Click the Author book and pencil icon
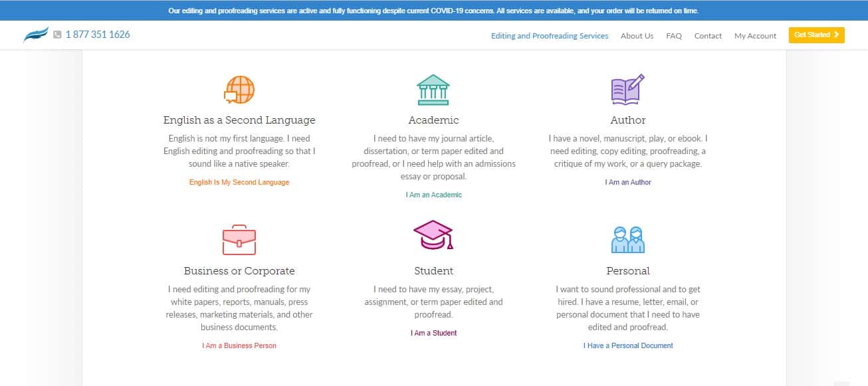 [x=627, y=90]
